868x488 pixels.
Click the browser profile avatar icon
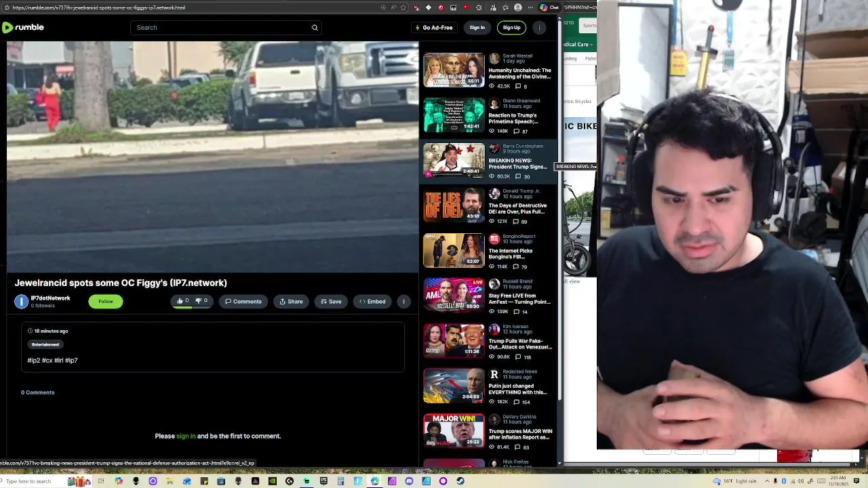(x=518, y=7)
